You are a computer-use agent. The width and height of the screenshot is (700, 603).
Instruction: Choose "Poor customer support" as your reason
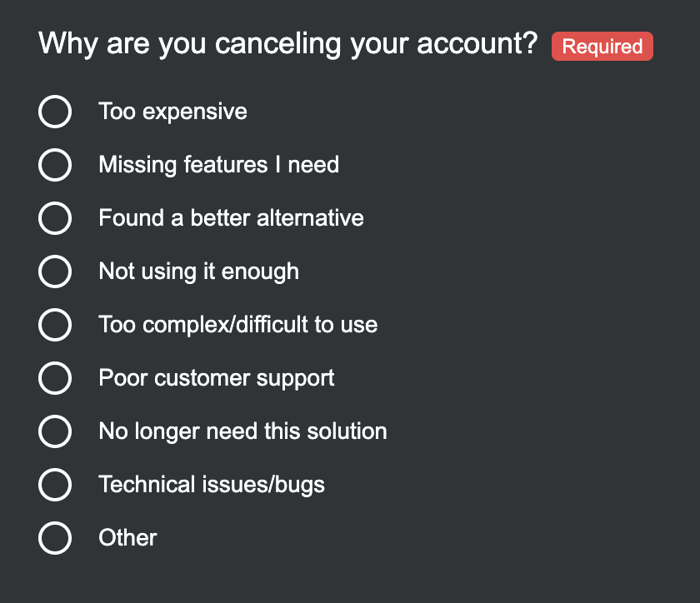coord(55,378)
